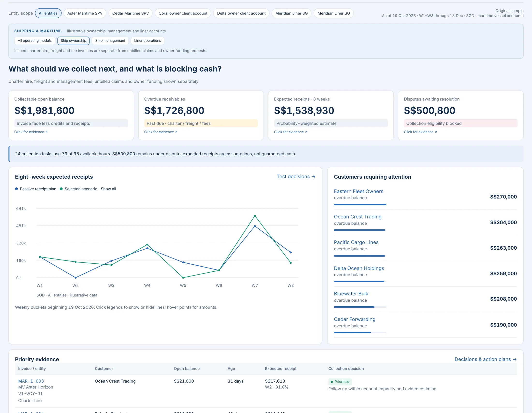This screenshot has height=413, width=532.
Task: Switch to Ship management model
Action: [110, 41]
